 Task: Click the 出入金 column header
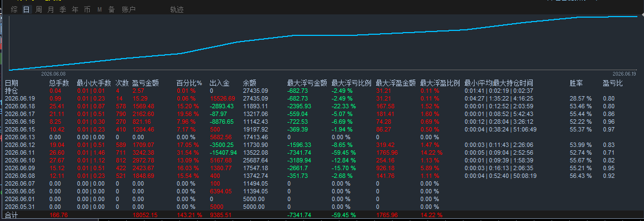[220, 83]
